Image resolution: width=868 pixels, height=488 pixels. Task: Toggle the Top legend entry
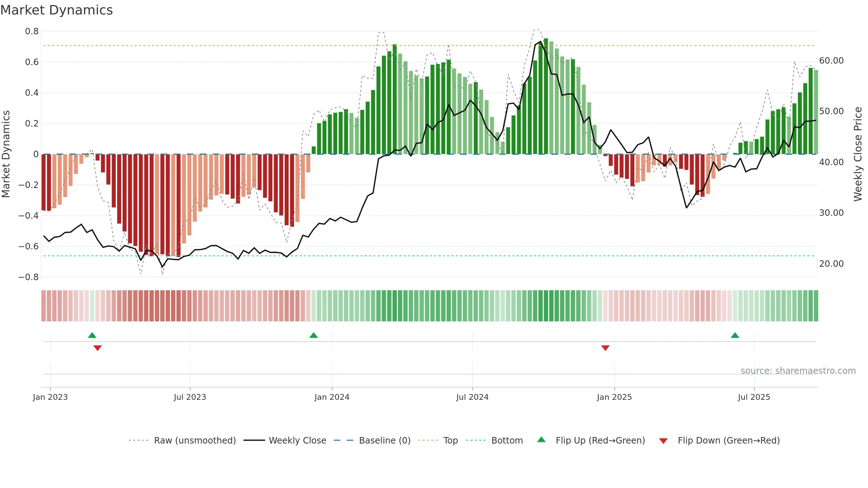click(438, 440)
